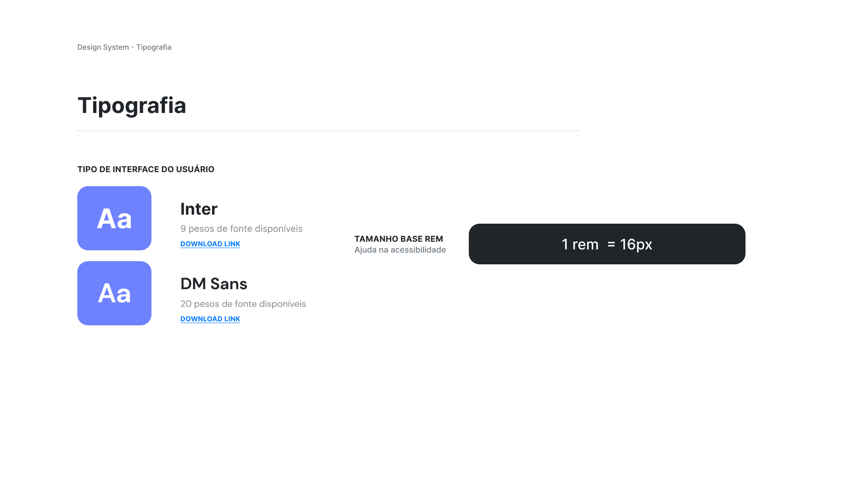The width and height of the screenshot is (868, 488).
Task: Select the "DM Sans" font name heading
Action: pos(214,284)
